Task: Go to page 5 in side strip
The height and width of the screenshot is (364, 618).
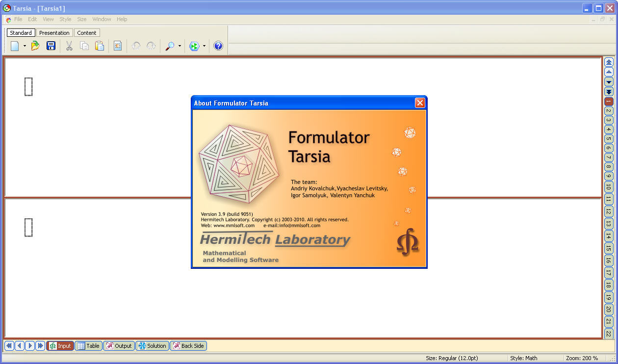Action: (609, 139)
